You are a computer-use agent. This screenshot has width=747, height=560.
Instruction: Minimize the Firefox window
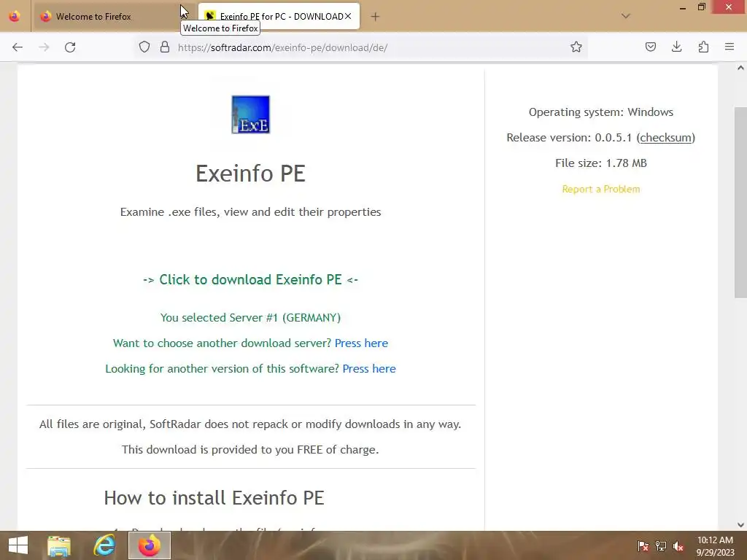tap(682, 7)
